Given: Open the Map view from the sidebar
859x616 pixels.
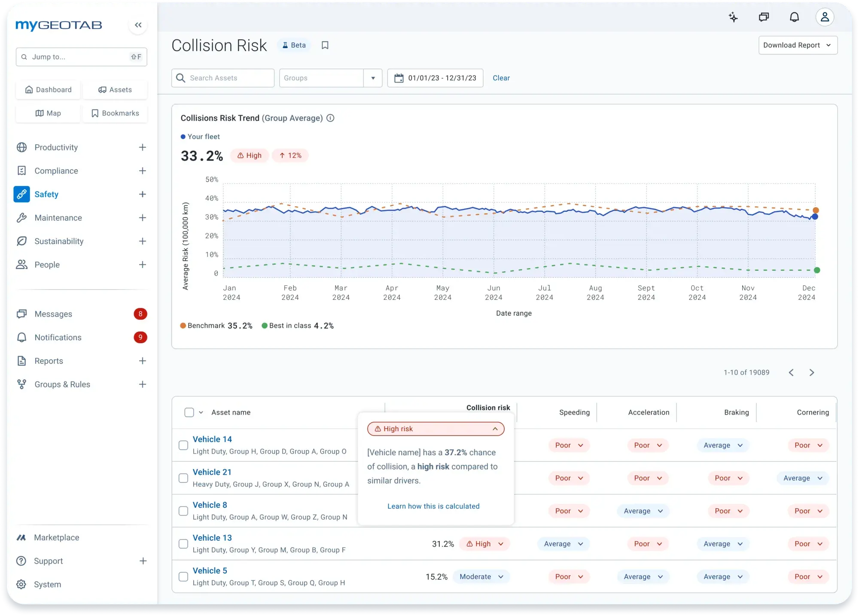Looking at the screenshot, I should [48, 113].
